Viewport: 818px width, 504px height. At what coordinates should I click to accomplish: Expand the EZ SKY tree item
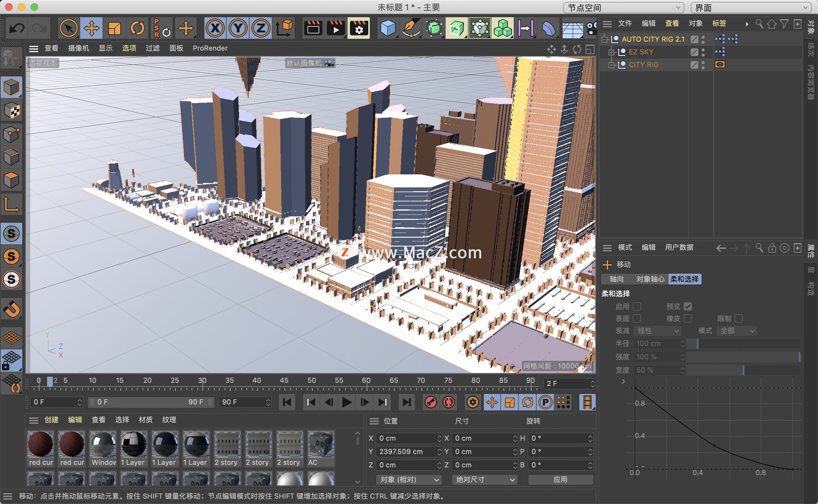point(611,52)
